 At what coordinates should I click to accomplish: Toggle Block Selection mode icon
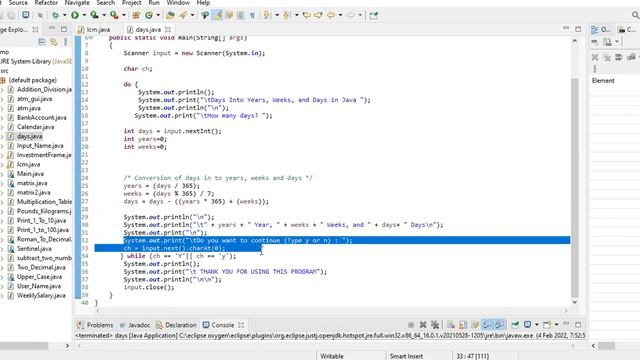coord(240,15)
